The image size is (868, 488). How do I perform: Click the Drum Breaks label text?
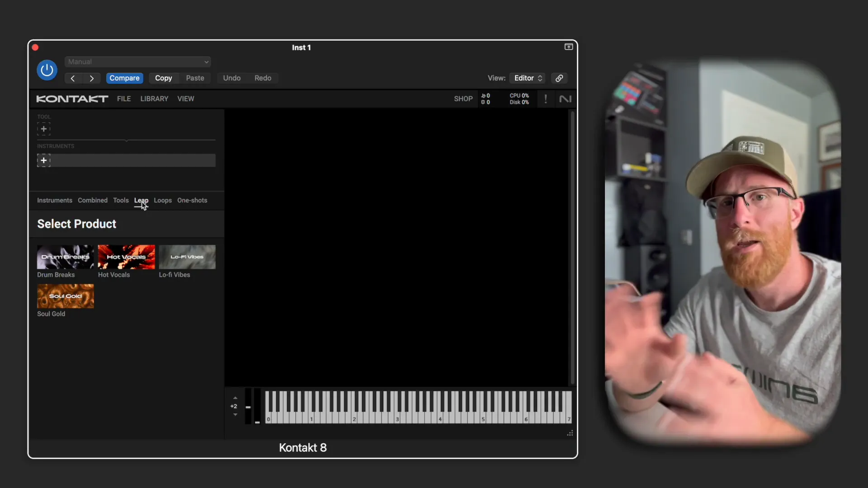tap(56, 275)
